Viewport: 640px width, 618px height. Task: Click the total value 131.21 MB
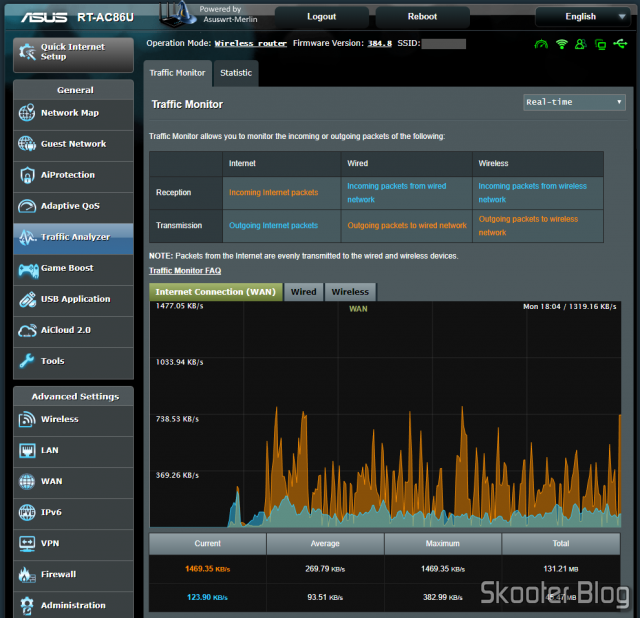[560, 569]
